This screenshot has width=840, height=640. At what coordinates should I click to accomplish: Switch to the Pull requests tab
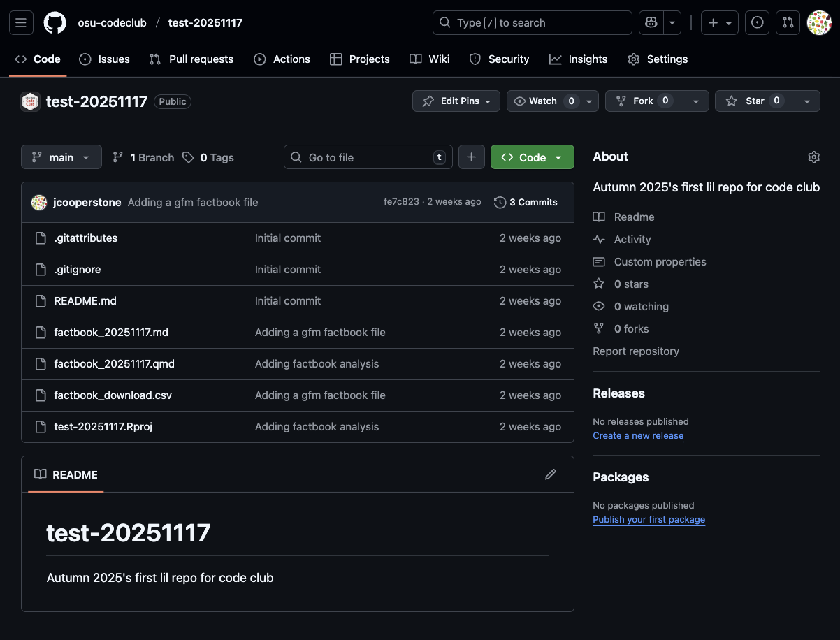tap(191, 59)
